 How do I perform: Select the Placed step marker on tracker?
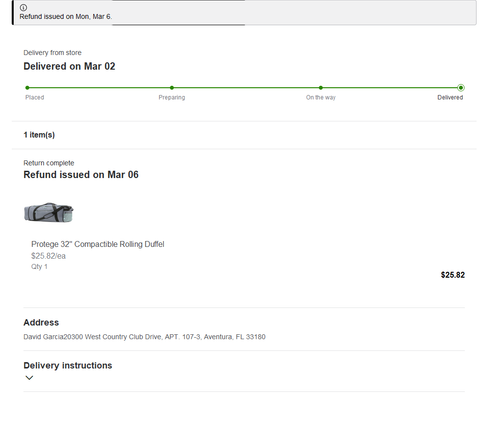tap(27, 88)
